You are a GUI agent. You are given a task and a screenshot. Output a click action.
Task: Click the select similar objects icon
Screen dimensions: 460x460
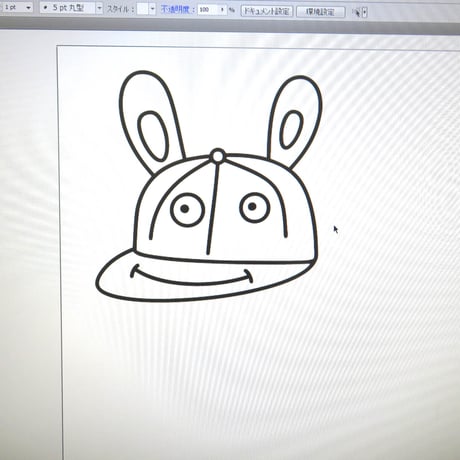tap(356, 13)
